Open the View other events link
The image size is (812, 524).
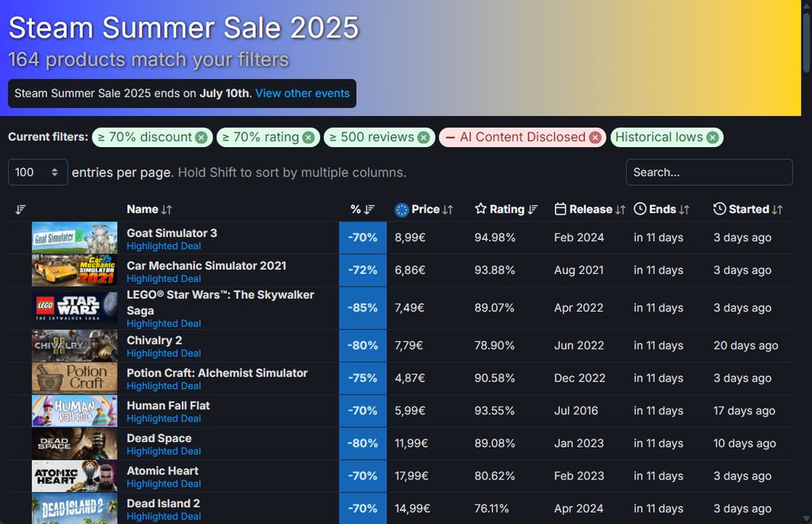point(302,93)
